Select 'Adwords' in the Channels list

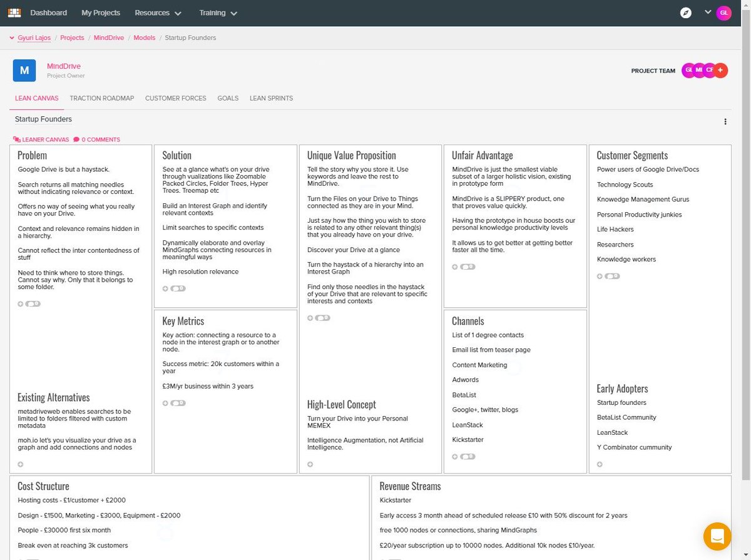pos(465,380)
